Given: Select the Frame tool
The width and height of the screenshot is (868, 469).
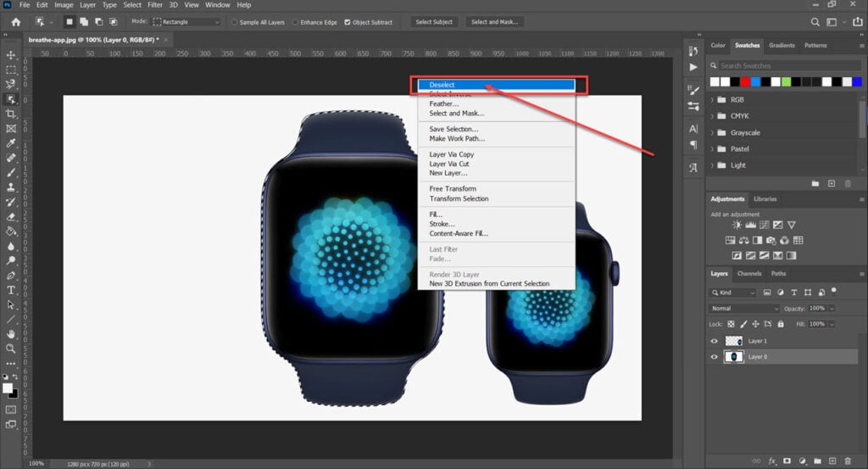Looking at the screenshot, I should click(10, 128).
